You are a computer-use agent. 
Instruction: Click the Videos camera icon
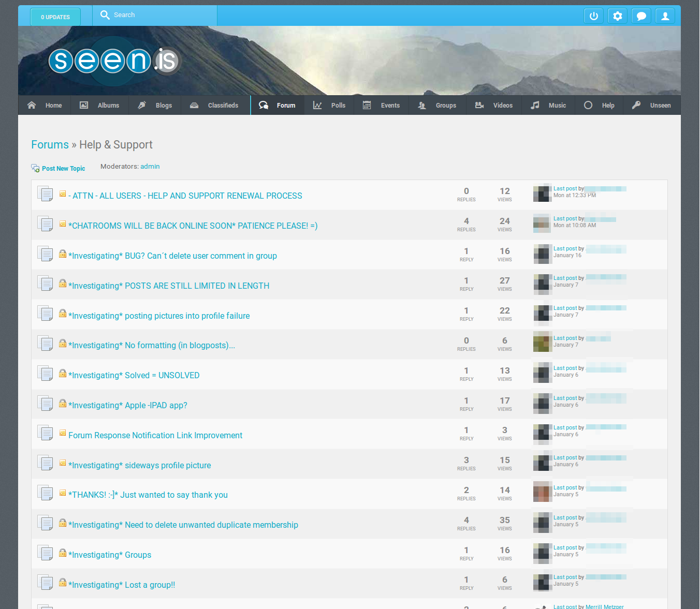479,105
